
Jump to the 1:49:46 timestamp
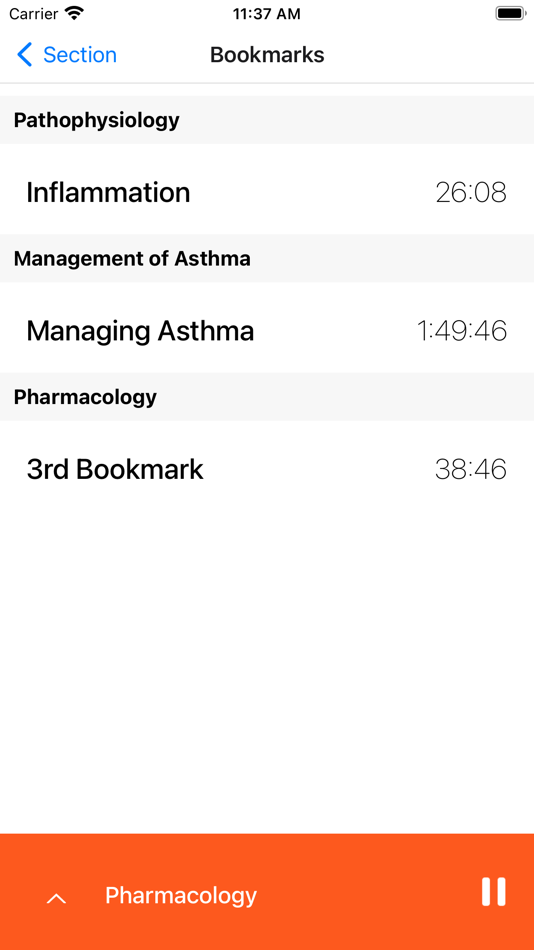pyautogui.click(x=461, y=331)
